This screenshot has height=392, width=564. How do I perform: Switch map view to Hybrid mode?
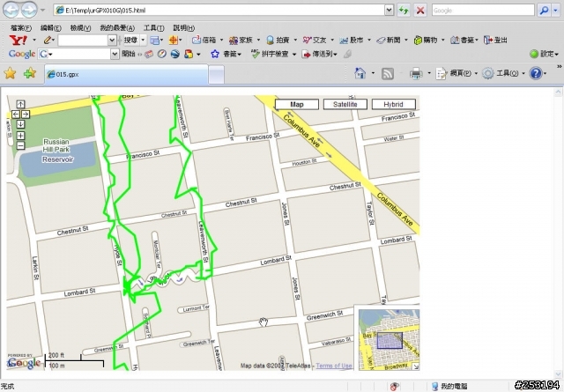click(394, 104)
